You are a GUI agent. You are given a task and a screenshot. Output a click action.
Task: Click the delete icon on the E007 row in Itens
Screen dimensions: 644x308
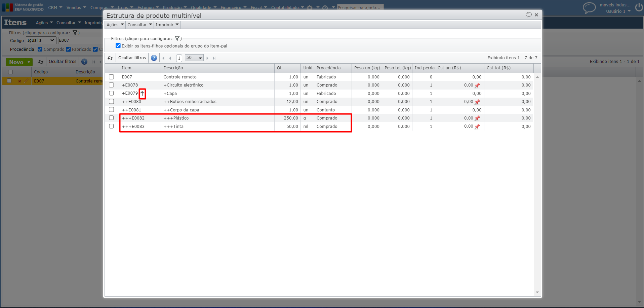19,81
